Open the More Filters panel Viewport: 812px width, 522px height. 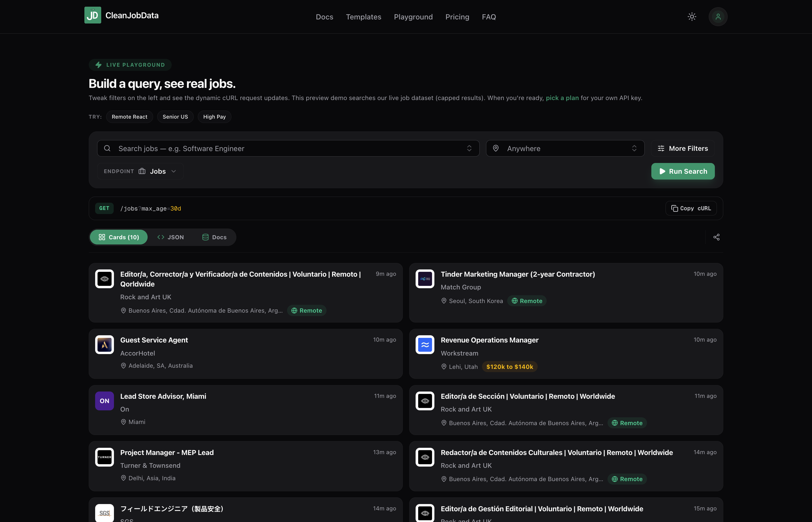[x=683, y=148]
